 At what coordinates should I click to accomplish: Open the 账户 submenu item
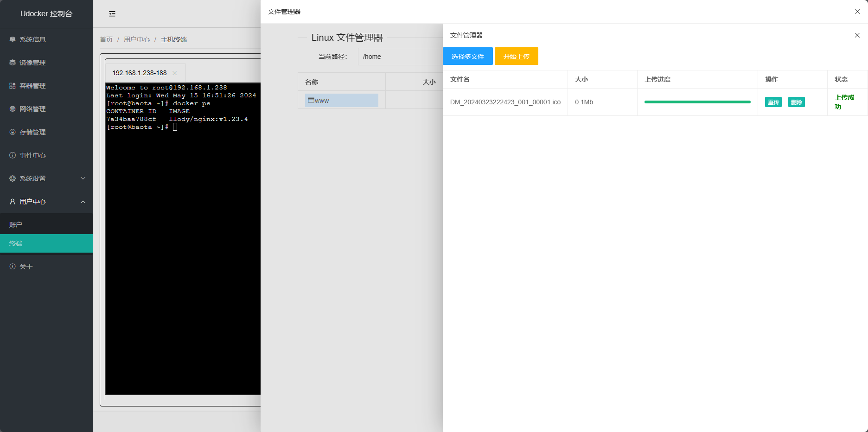click(x=46, y=225)
